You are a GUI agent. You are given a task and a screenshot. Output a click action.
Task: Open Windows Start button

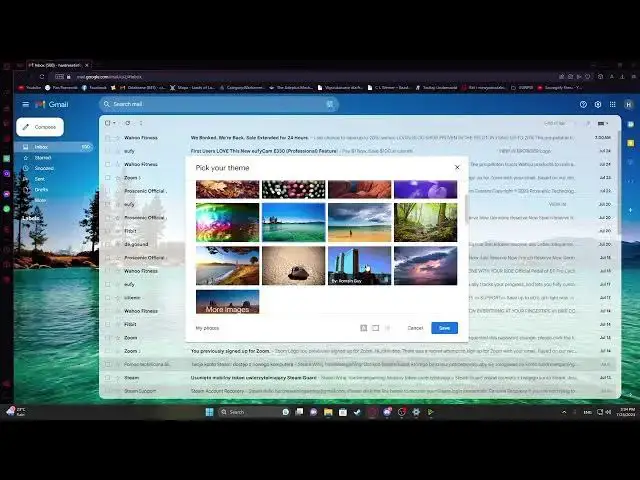point(209,412)
